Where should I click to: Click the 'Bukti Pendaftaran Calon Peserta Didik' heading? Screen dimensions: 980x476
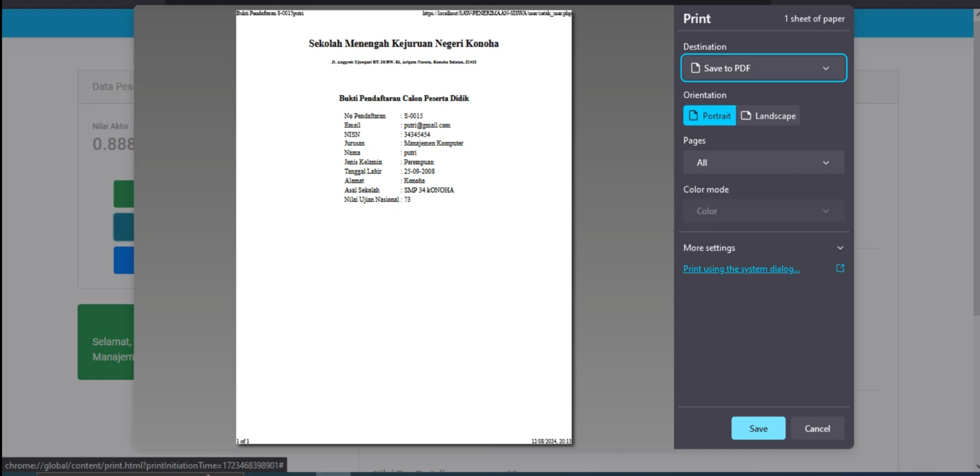point(404,98)
